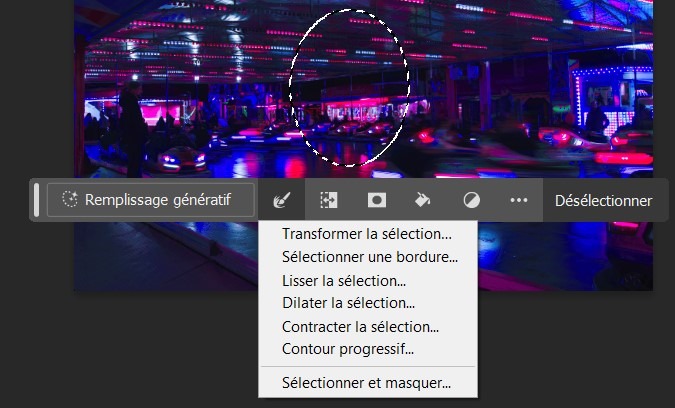Open Sélectionner et masquer...
This screenshot has width=675, height=408.
point(366,382)
